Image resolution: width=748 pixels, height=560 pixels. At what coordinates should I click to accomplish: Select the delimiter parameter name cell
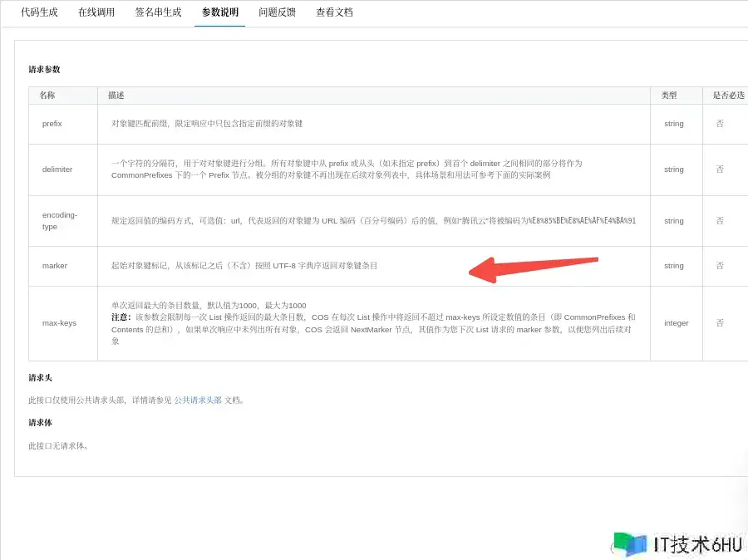[x=57, y=169]
